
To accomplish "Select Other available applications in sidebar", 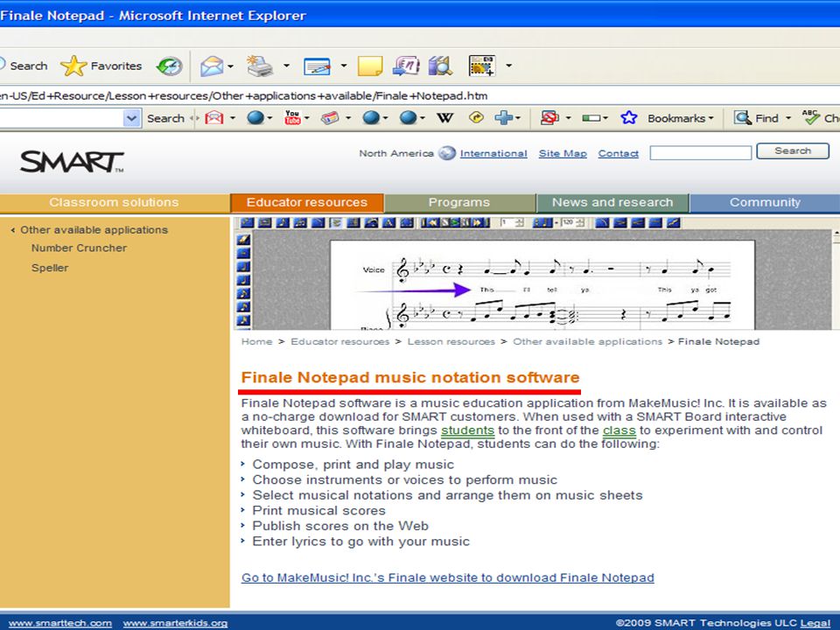I will click(x=94, y=230).
